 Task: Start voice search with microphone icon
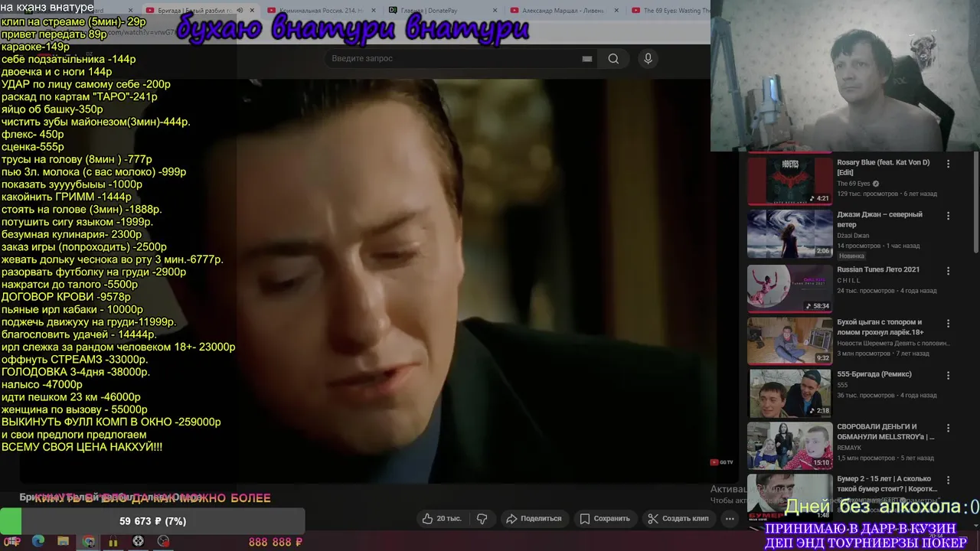click(x=648, y=59)
